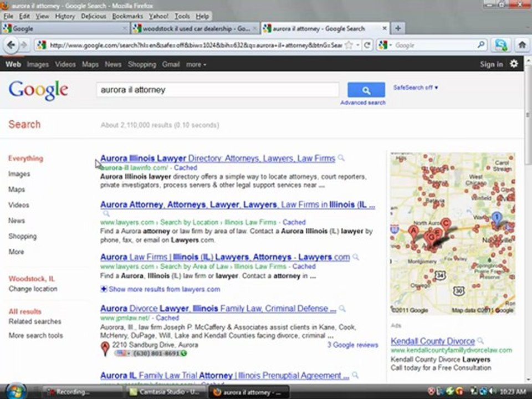Open the Bookmarks menu
The width and height of the screenshot is (532, 399).
click(127, 16)
